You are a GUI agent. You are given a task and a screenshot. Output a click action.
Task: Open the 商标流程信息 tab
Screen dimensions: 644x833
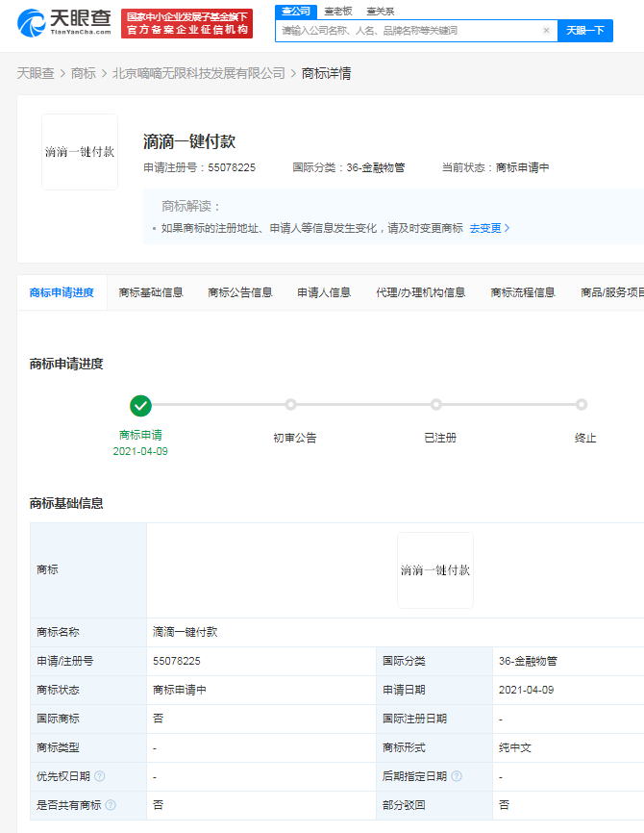pyautogui.click(x=523, y=292)
